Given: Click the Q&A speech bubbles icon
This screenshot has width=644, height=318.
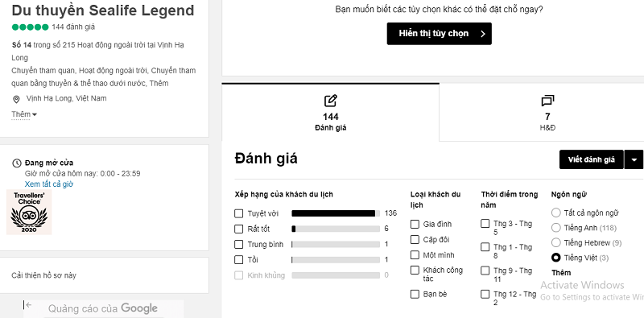Looking at the screenshot, I should click(547, 101).
